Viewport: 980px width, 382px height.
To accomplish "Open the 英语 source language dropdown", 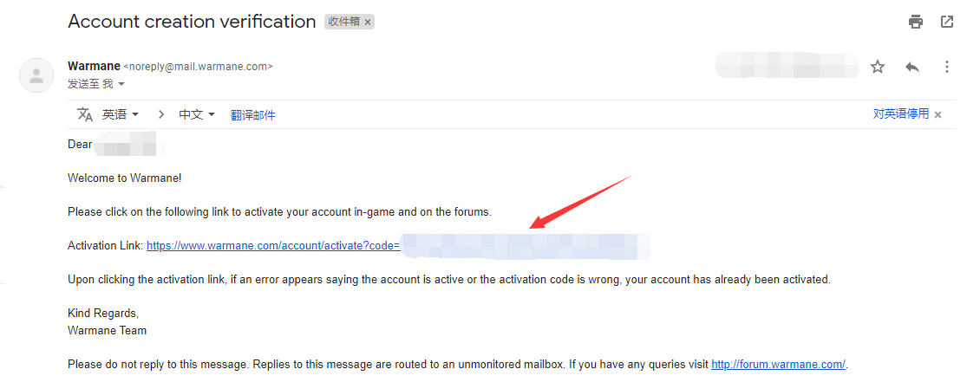I will pos(121,114).
